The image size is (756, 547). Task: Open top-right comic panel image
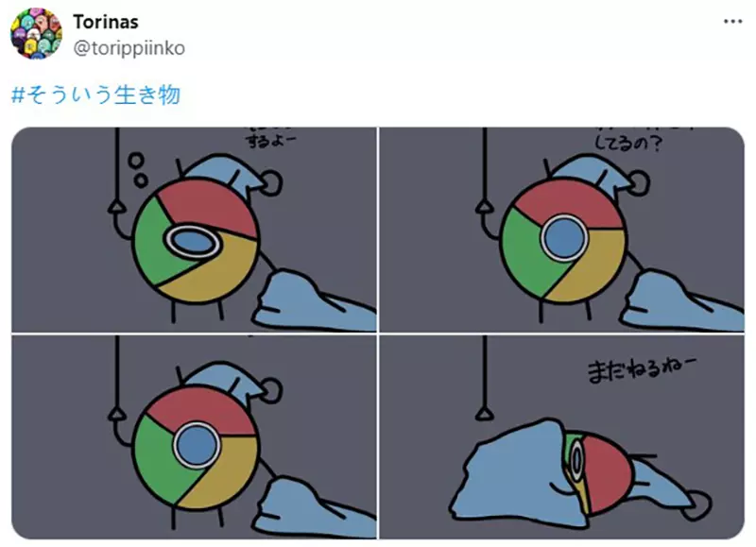(x=562, y=230)
